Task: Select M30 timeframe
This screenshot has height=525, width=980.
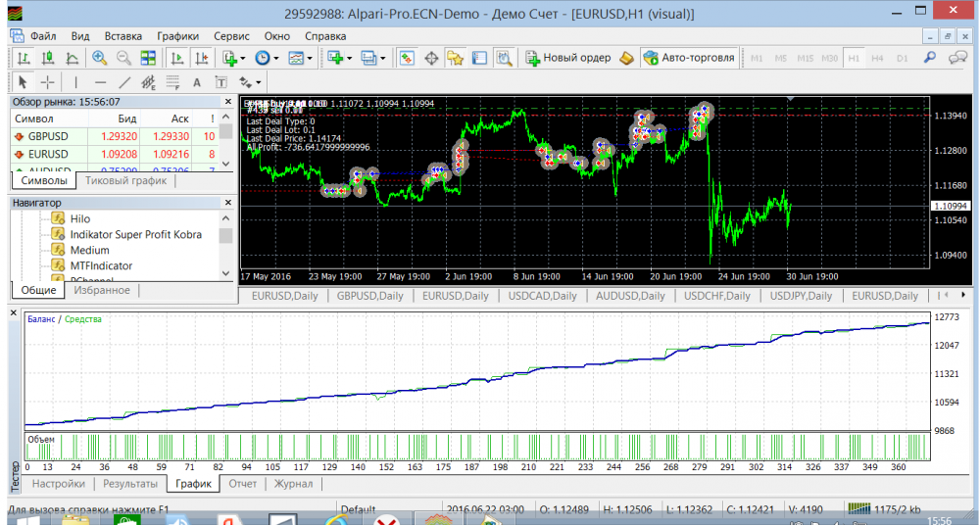Action: (829, 58)
